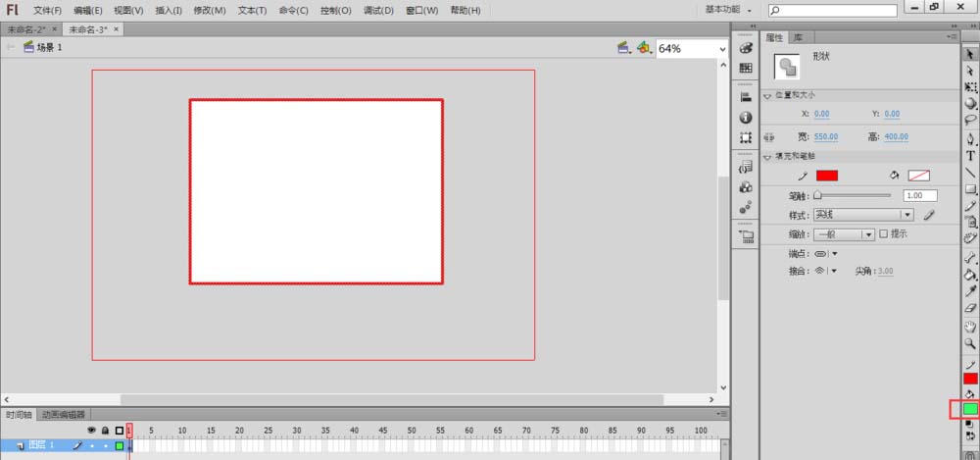Open the 文件(F) menu
This screenshot has width=980, height=460.
point(47,11)
